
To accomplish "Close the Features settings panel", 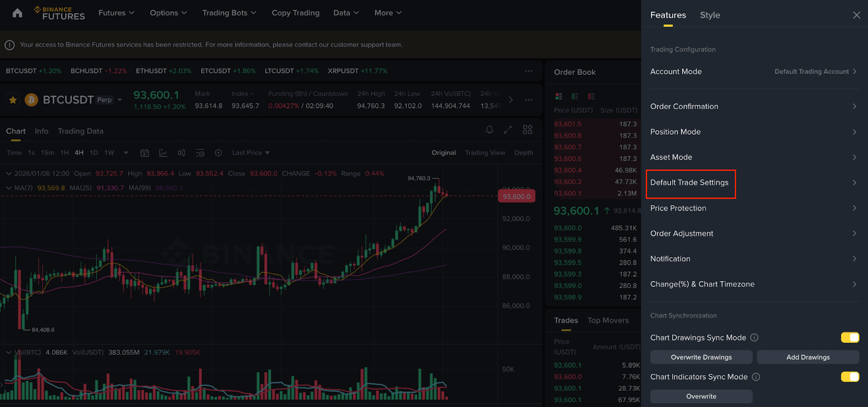I will (857, 15).
